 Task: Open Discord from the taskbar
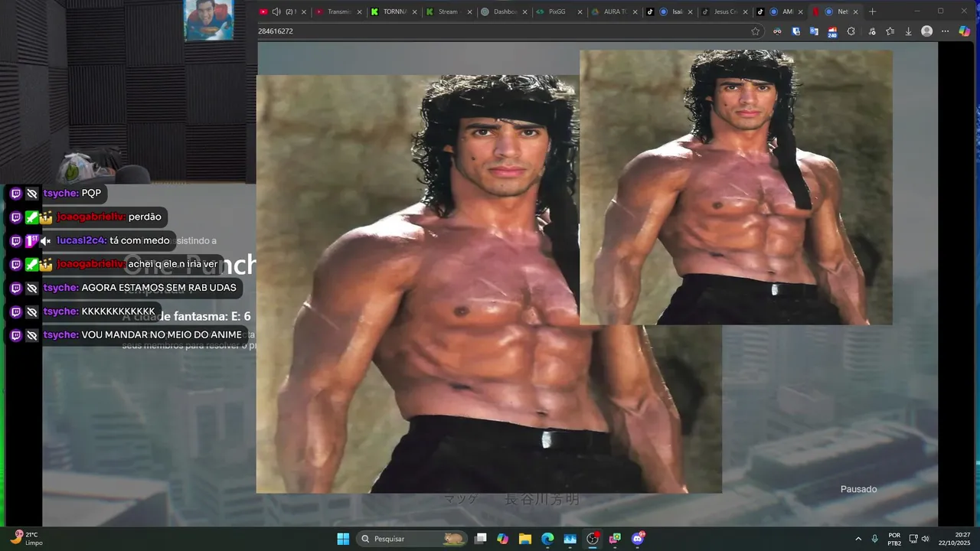[x=638, y=539]
